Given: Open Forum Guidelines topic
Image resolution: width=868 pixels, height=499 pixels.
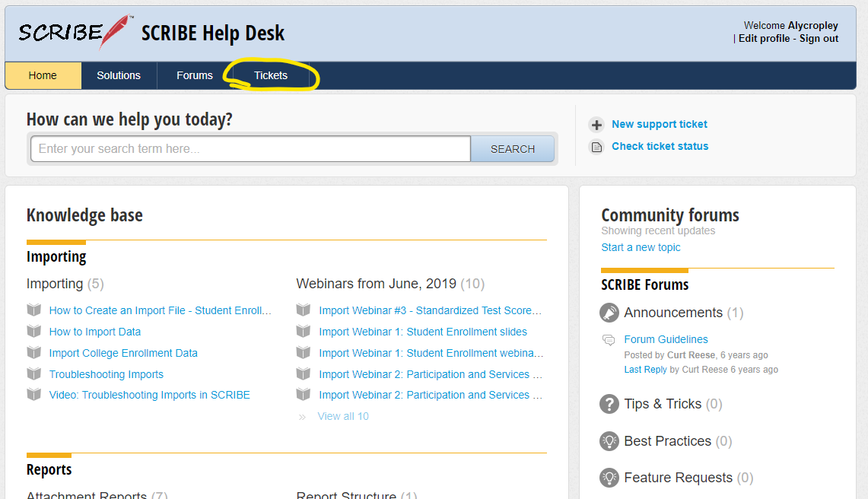Looking at the screenshot, I should point(666,339).
